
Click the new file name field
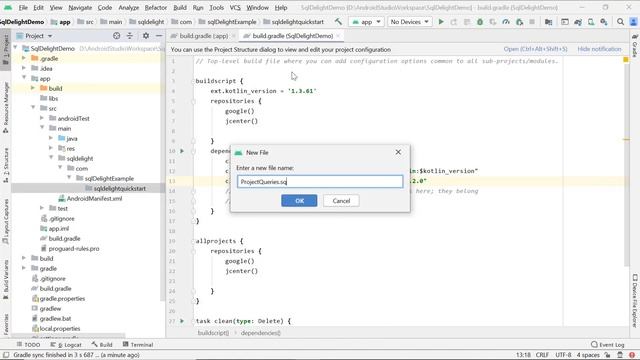(320, 182)
